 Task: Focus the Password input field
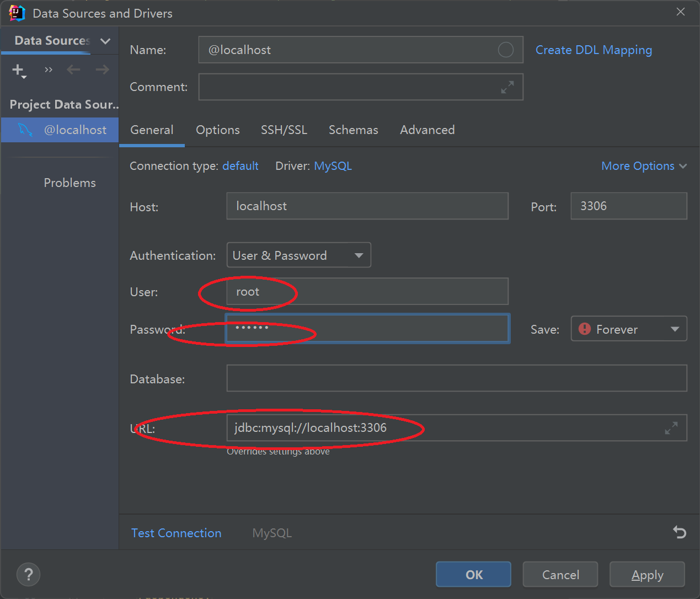point(367,329)
